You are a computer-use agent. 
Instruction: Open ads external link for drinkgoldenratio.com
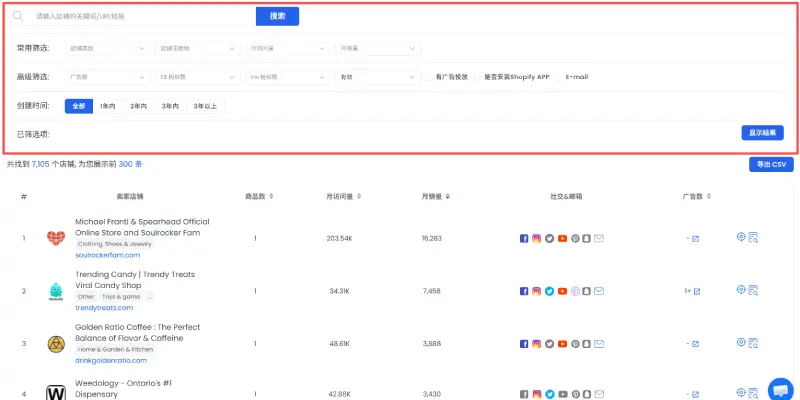695,344
